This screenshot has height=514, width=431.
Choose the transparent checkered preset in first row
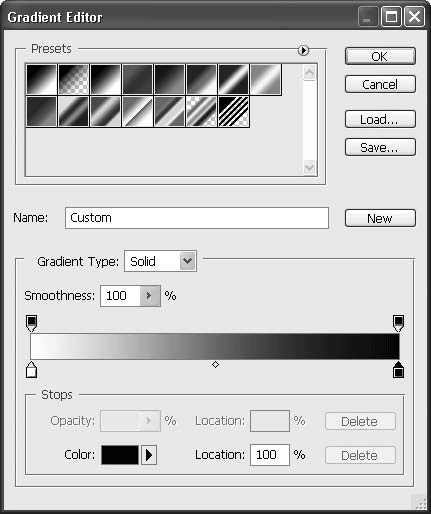(73, 79)
